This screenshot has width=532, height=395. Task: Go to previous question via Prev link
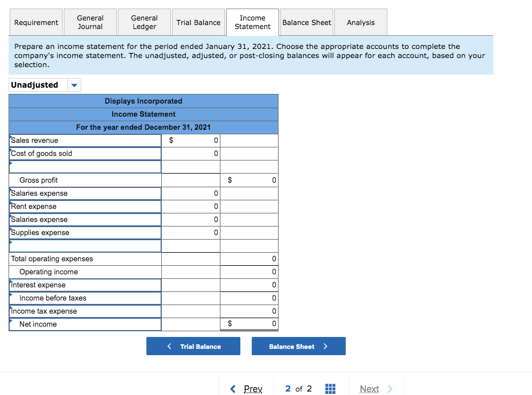(253, 389)
